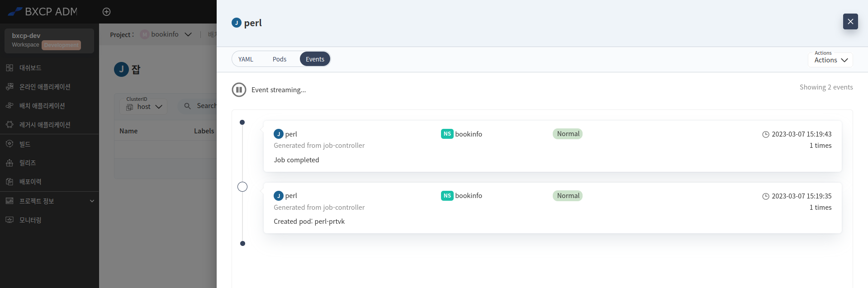The image size is (868, 288).
Task: Open the bookinfo project dropdown
Action: tap(166, 34)
